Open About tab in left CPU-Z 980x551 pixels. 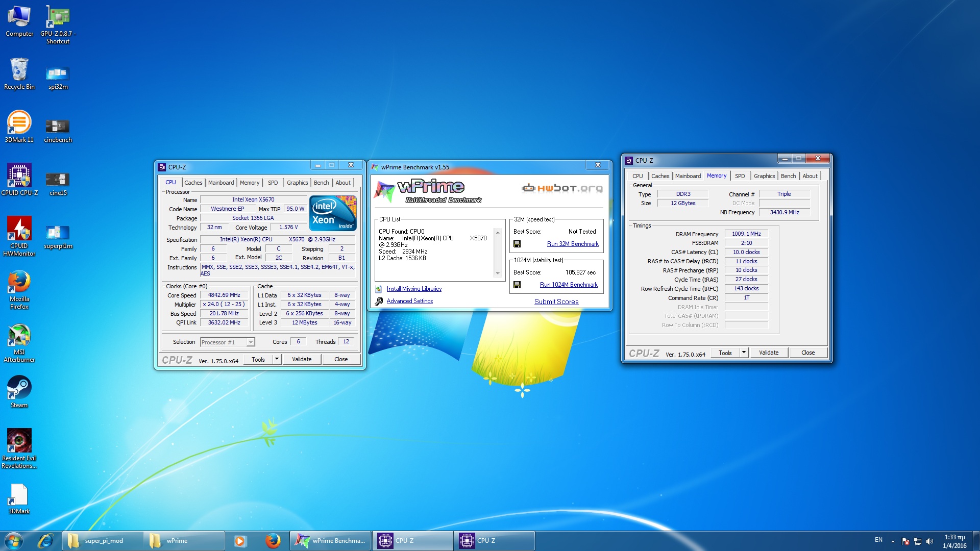tap(343, 183)
